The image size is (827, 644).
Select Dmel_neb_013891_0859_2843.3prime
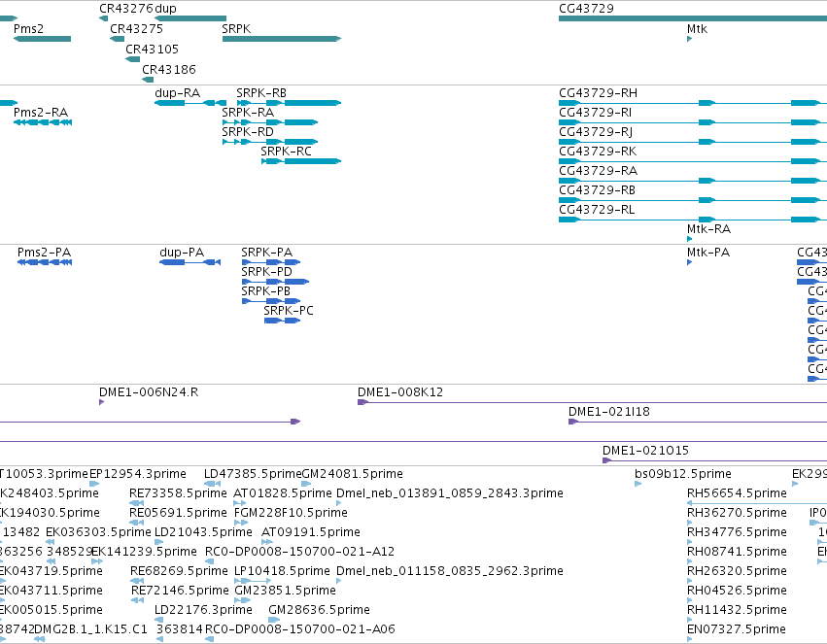pyautogui.click(x=338, y=503)
